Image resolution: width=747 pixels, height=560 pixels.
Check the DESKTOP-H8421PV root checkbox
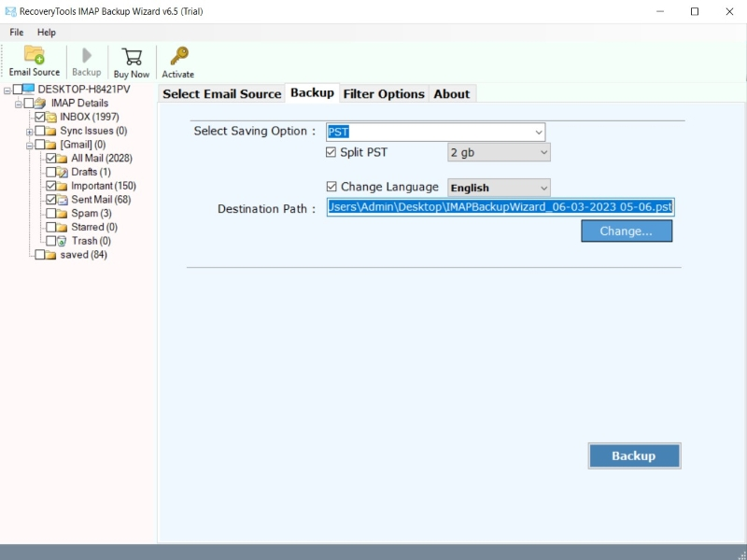coord(18,89)
